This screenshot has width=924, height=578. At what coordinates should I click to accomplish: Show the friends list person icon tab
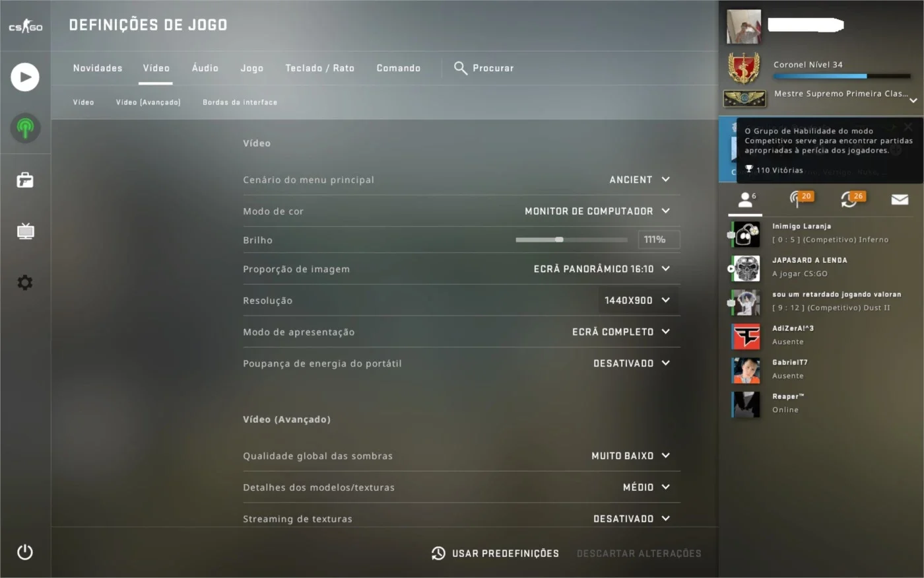[745, 199]
